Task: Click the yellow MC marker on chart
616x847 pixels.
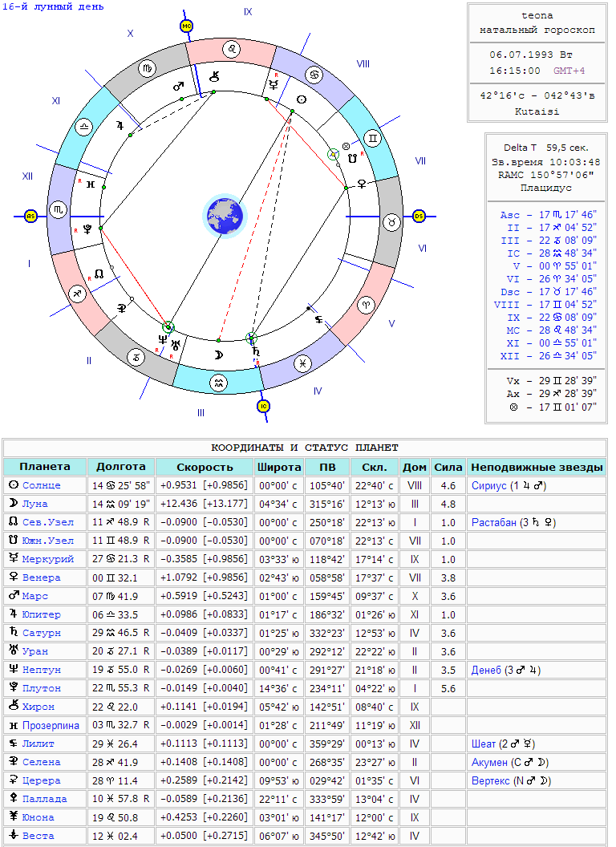Action: click(186, 26)
